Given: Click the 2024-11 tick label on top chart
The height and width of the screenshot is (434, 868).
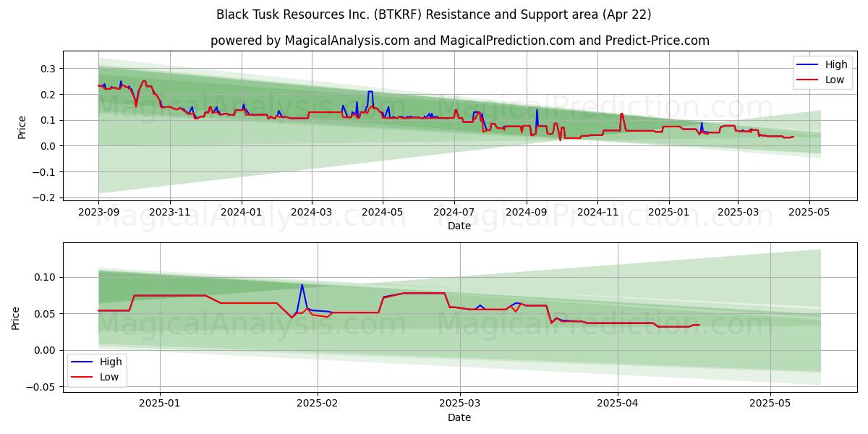Looking at the screenshot, I should (597, 213).
